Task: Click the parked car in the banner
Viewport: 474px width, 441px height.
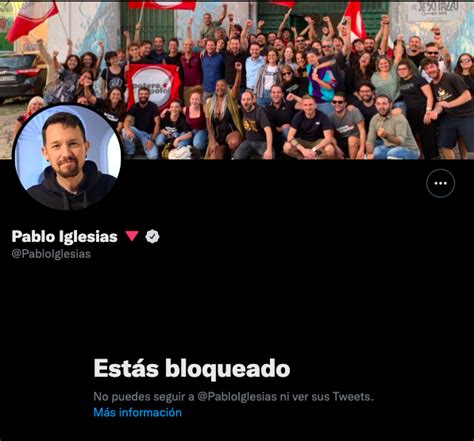Action: (22, 75)
